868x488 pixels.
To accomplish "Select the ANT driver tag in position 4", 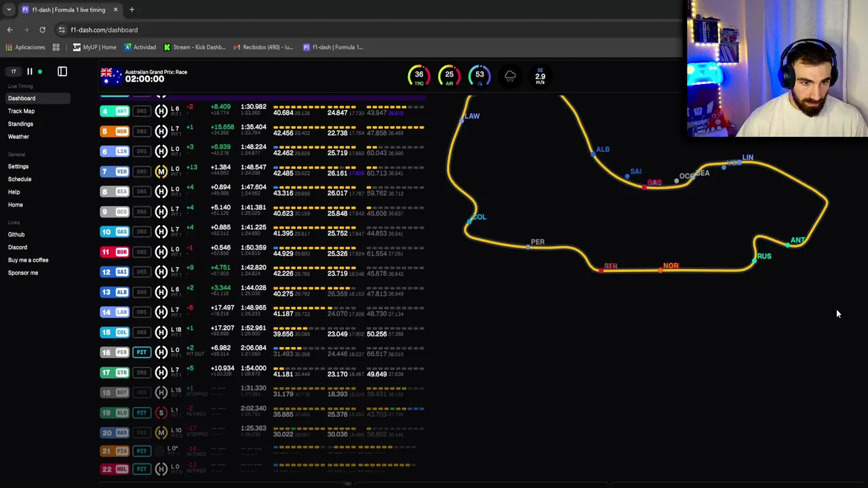I will [115, 111].
